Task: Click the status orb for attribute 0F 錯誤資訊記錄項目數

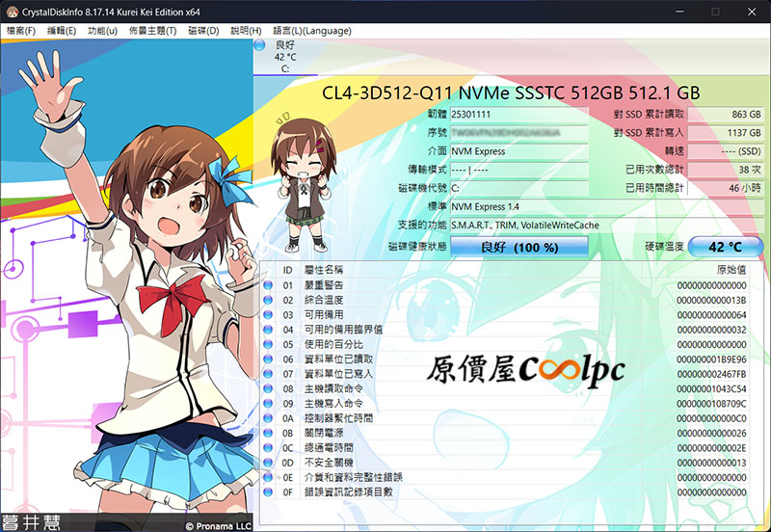Action: coord(268,492)
